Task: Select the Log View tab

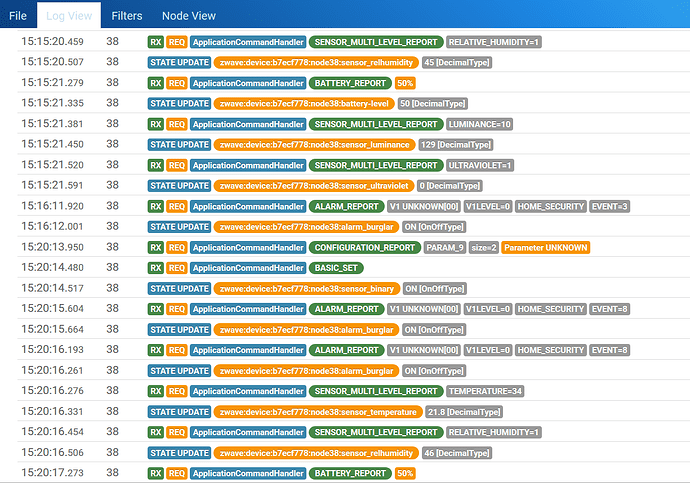Action: [x=69, y=16]
